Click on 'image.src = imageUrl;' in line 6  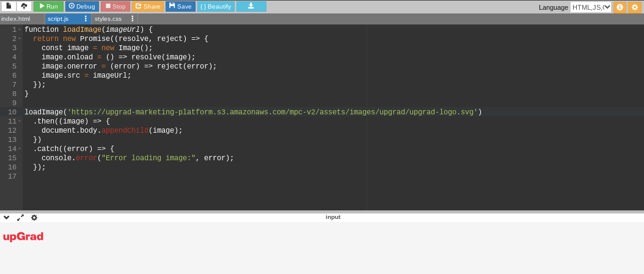[86, 75]
